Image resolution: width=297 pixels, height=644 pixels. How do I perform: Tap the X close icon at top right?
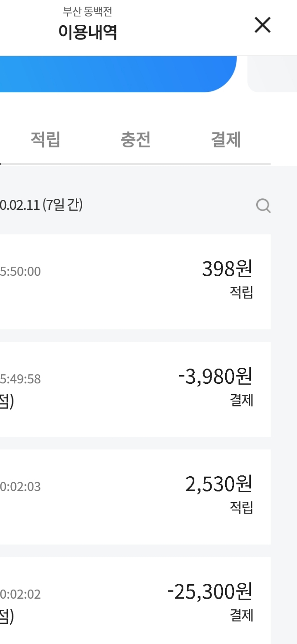262,26
